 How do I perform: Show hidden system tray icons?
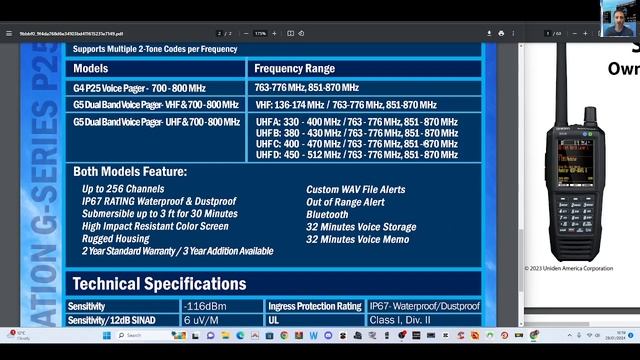[569, 336]
